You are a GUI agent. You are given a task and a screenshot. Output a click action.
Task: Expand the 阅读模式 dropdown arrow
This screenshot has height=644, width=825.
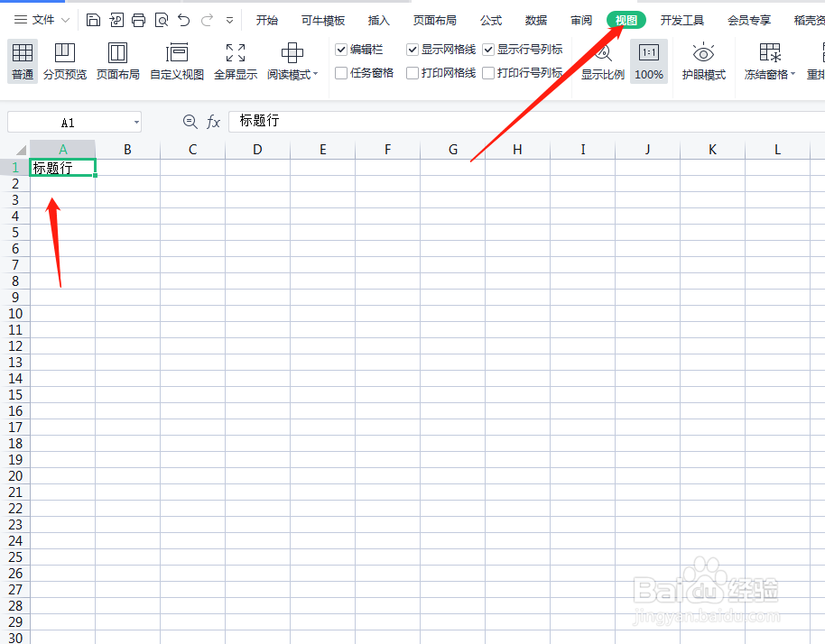(x=316, y=74)
